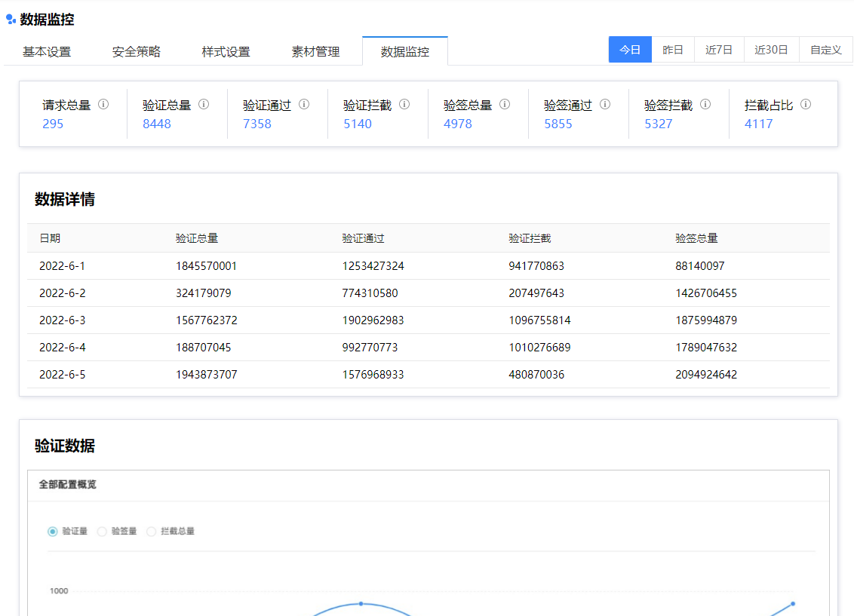
Task: Switch to the 基本设置 tab
Action: click(47, 52)
